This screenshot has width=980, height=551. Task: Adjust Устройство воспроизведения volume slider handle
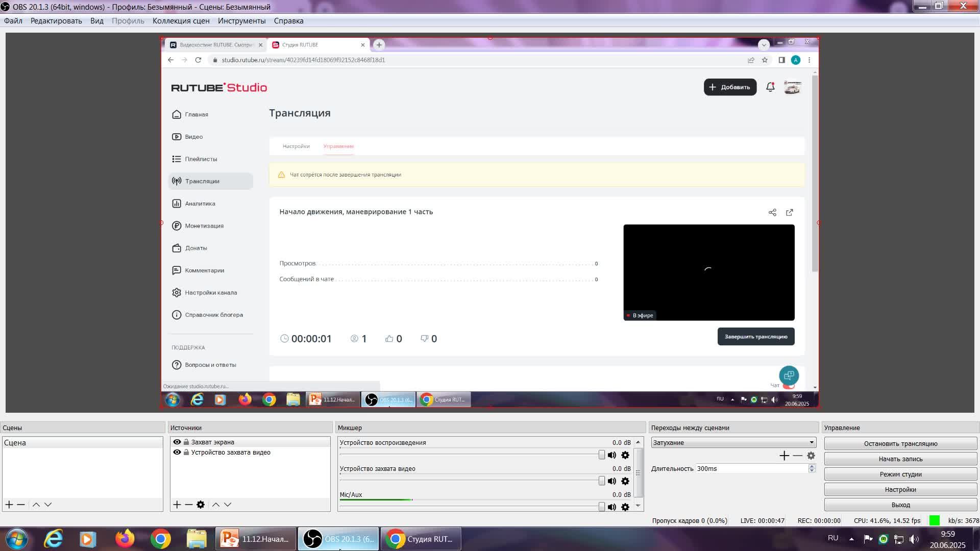tap(601, 455)
